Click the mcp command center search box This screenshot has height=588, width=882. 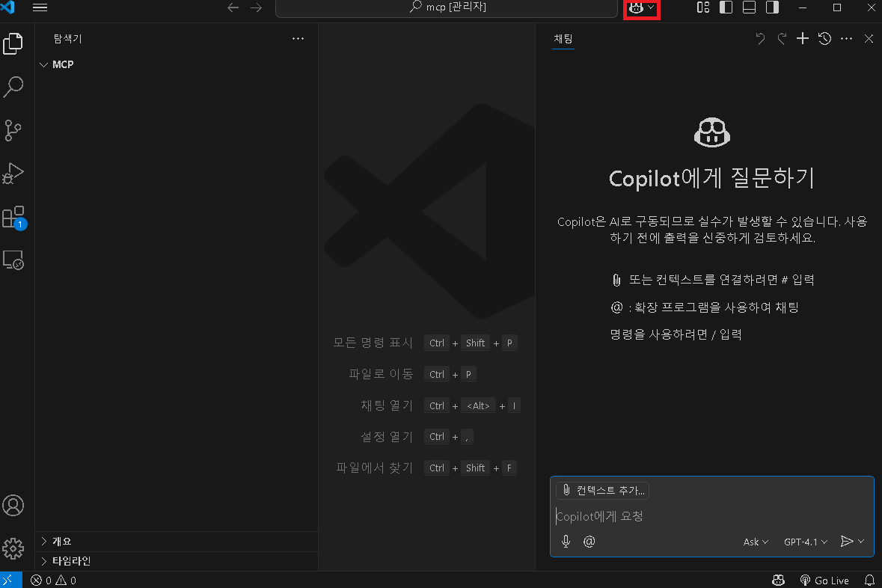click(447, 7)
